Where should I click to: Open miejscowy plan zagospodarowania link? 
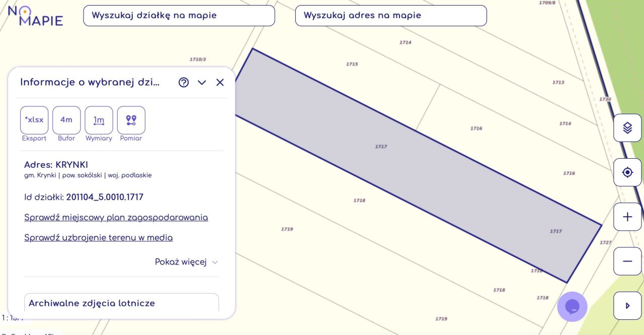point(116,217)
